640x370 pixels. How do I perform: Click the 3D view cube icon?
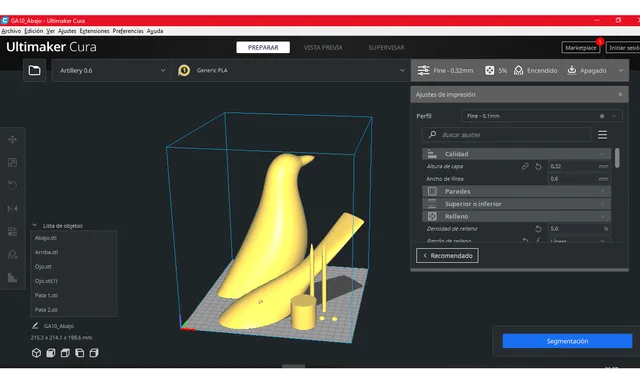[x=36, y=353]
